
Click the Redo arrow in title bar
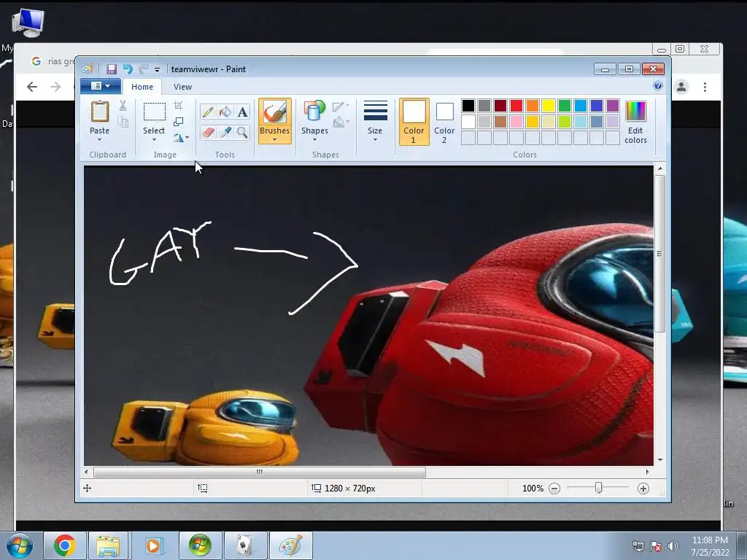[x=144, y=69]
